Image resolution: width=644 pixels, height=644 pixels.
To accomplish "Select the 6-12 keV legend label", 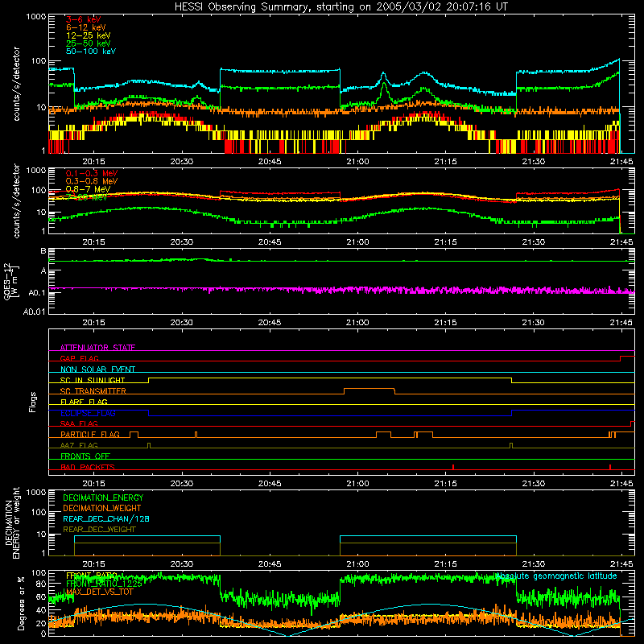I will (86, 27).
